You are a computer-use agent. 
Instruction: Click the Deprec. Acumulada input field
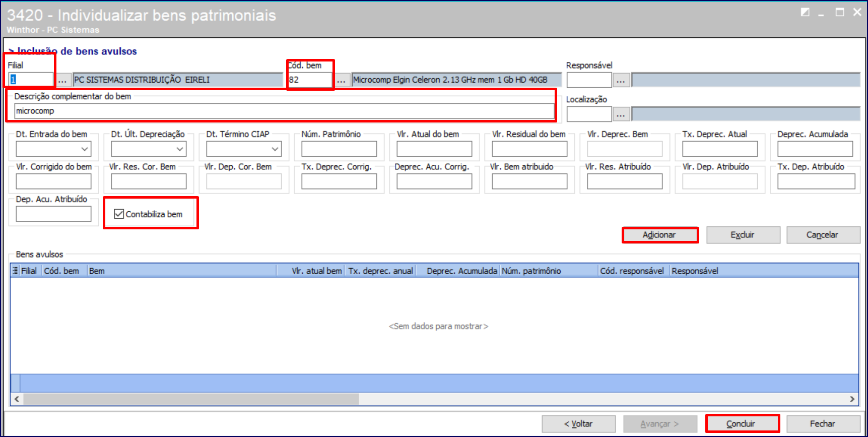[x=815, y=149]
